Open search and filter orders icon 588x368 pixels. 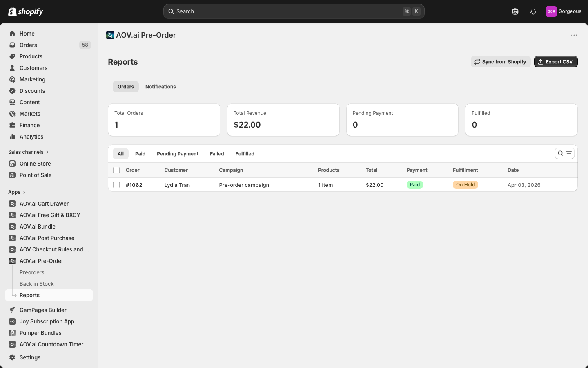(565, 153)
